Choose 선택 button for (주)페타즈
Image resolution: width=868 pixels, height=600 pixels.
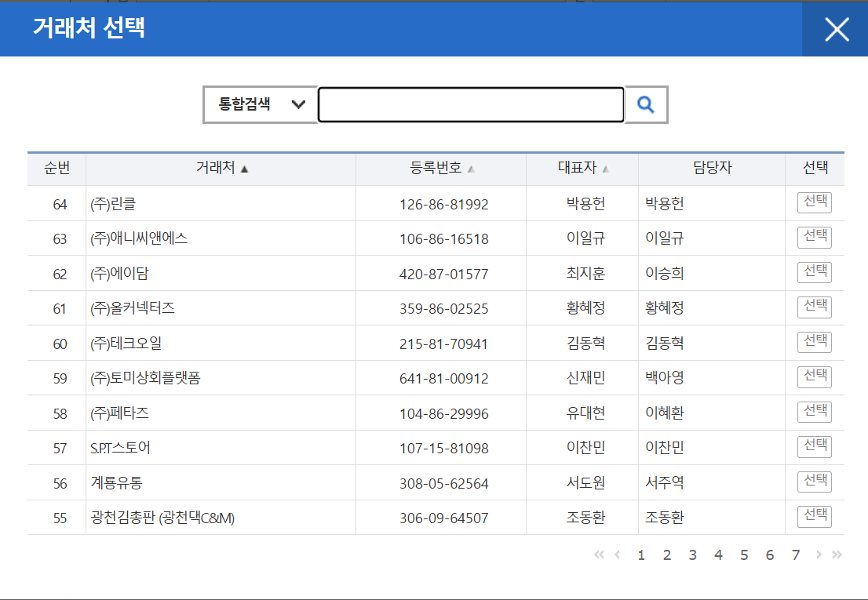click(x=815, y=412)
